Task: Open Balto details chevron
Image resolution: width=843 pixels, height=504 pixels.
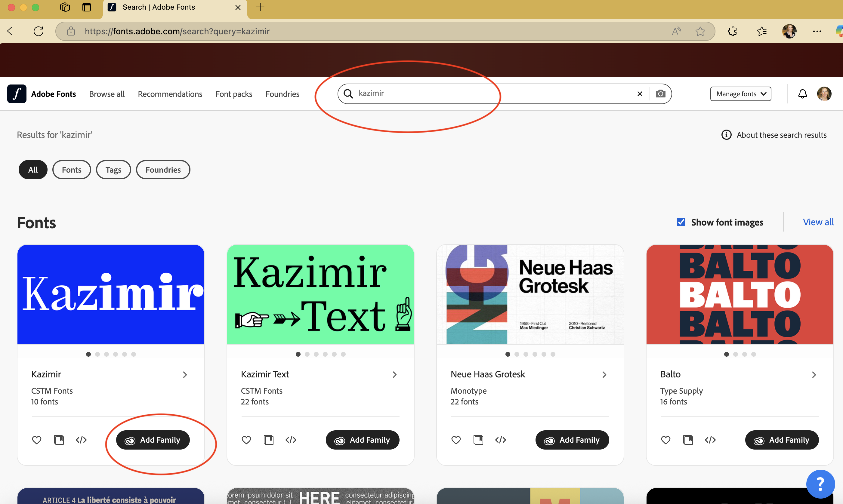Action: tap(814, 375)
